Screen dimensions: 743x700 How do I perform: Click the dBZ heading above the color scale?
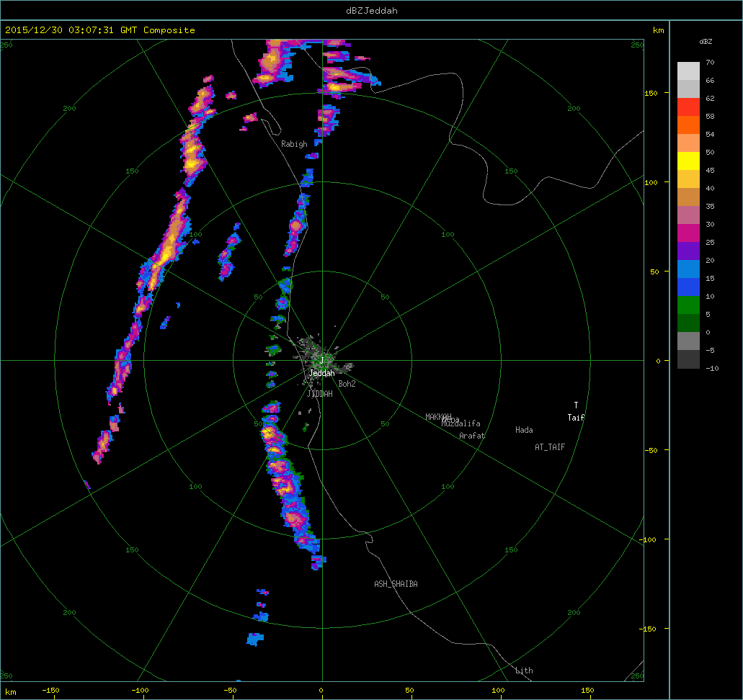click(x=706, y=42)
